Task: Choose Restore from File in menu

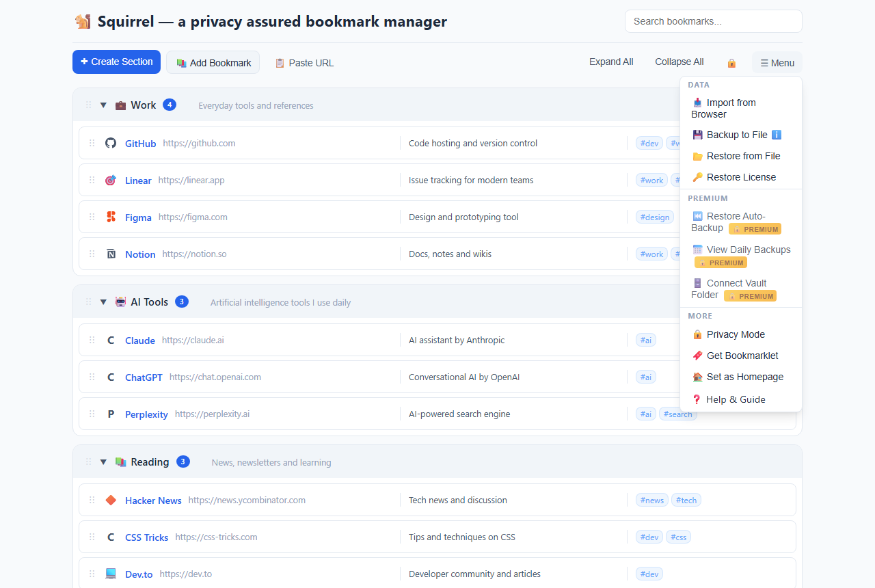Action: click(x=741, y=156)
